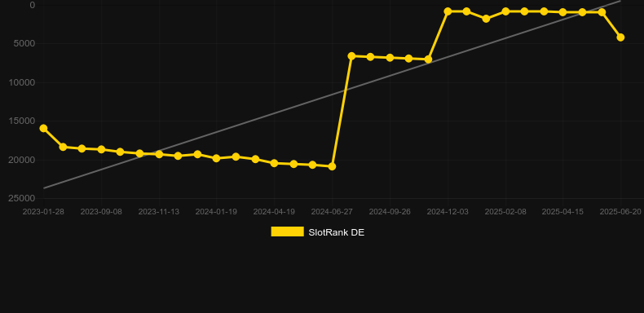The height and width of the screenshot is (313, 644).
Task: Click the SlotRank DE legend label
Action: pos(337,232)
